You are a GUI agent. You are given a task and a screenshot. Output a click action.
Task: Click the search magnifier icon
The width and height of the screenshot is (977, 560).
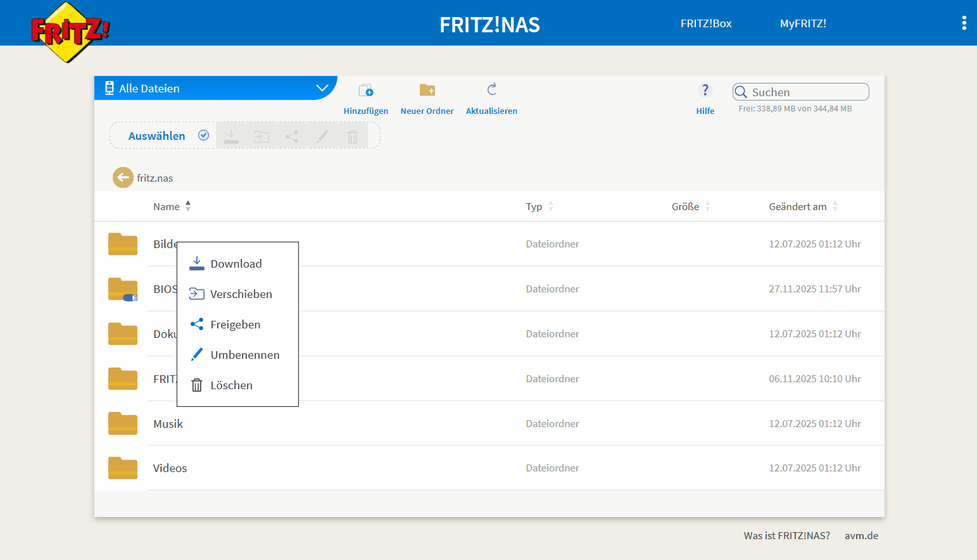[741, 92]
